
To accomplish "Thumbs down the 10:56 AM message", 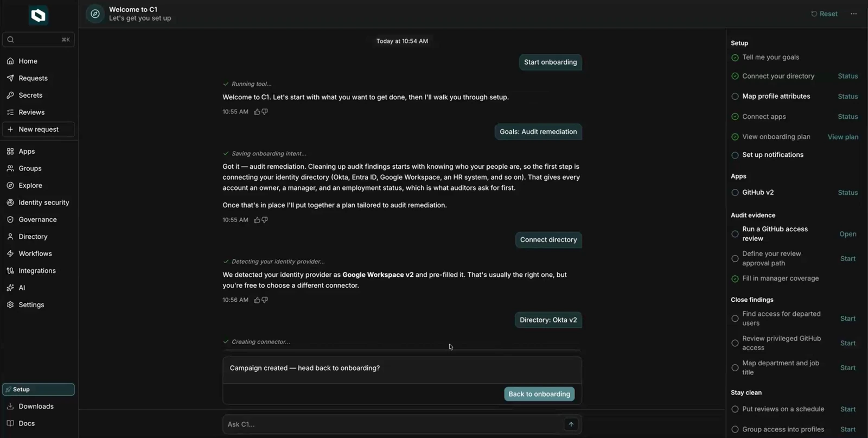I will point(265,300).
